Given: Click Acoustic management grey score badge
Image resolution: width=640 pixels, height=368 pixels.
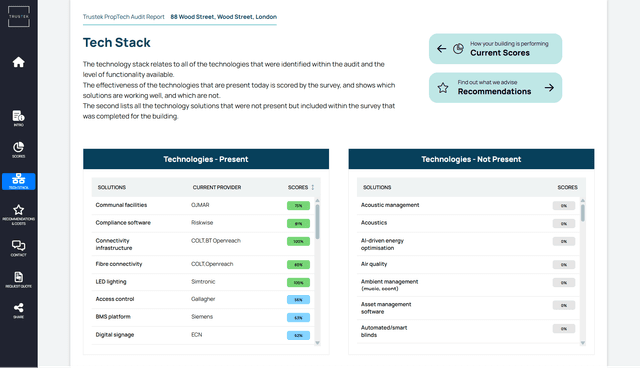Looking at the screenshot, I should [x=564, y=206].
